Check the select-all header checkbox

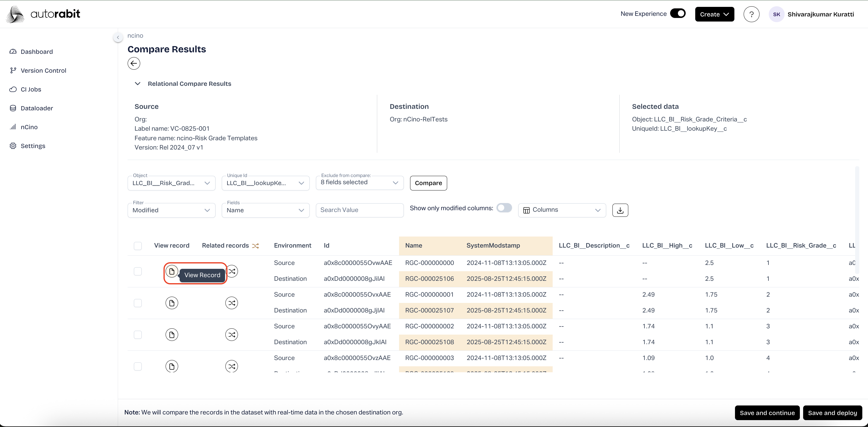(x=138, y=246)
